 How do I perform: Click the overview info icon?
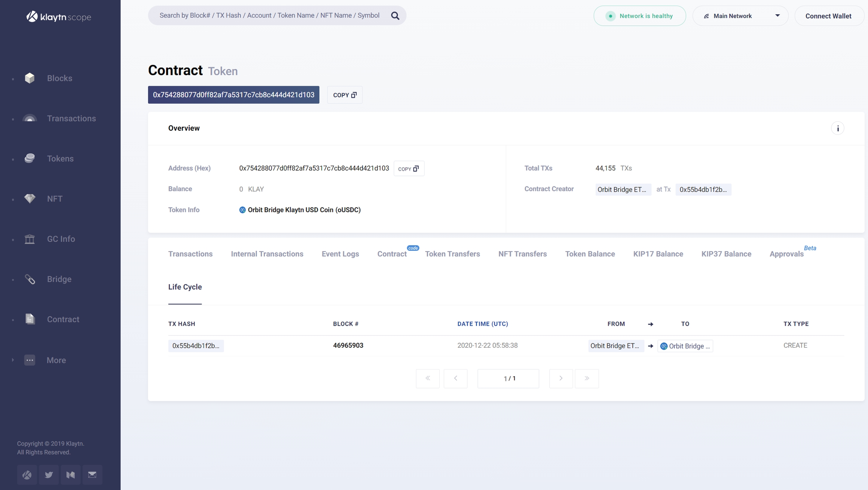[837, 128]
